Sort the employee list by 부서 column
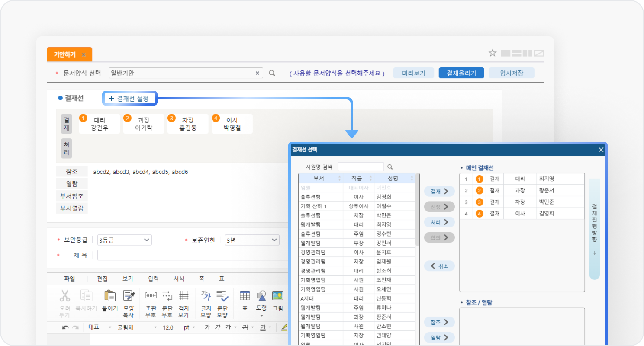The height and width of the screenshot is (346, 644). click(x=321, y=178)
